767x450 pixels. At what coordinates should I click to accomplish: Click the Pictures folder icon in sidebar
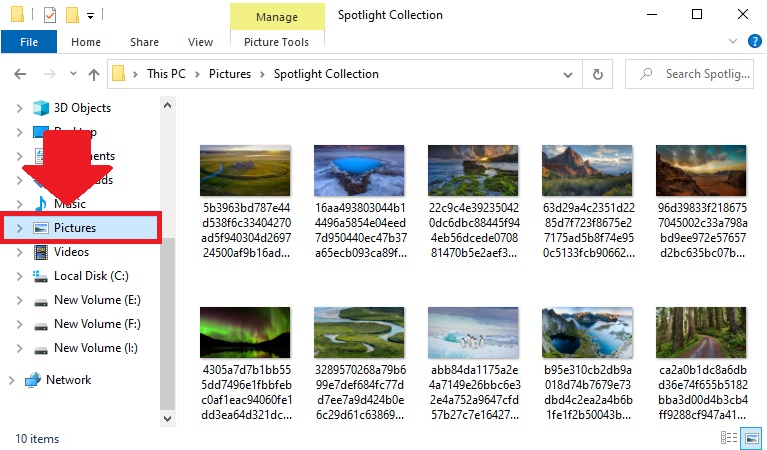[x=41, y=227]
